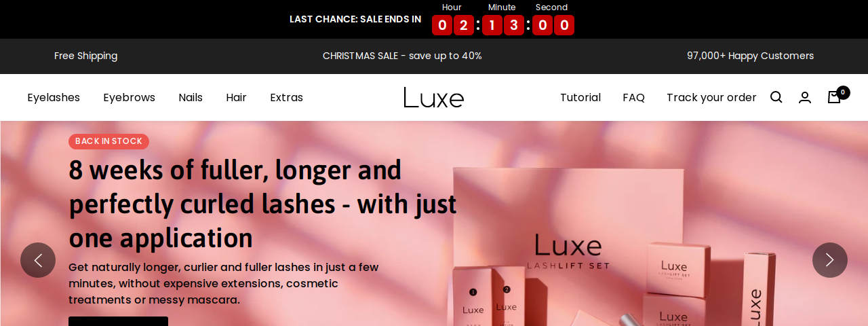
Task: Click the black hero call-to-action button
Action: 118,321
